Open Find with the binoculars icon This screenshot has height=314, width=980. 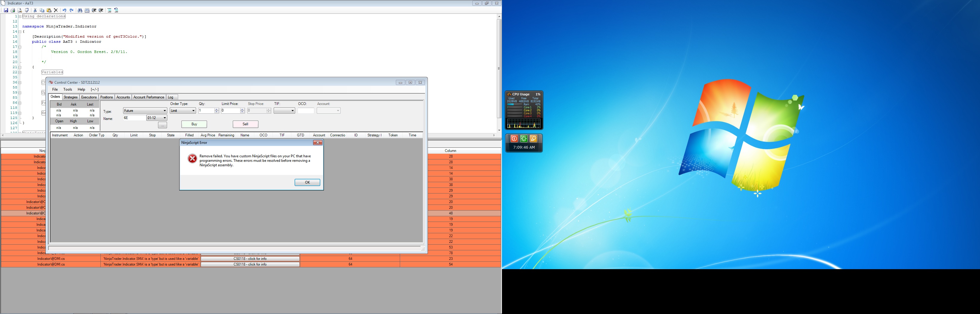click(80, 10)
